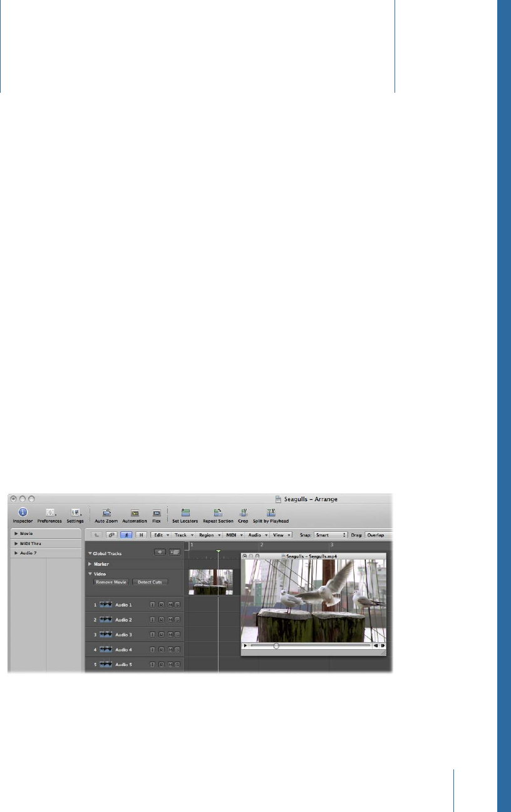
Task: Toggle the Catch running-man button
Action: 127,535
